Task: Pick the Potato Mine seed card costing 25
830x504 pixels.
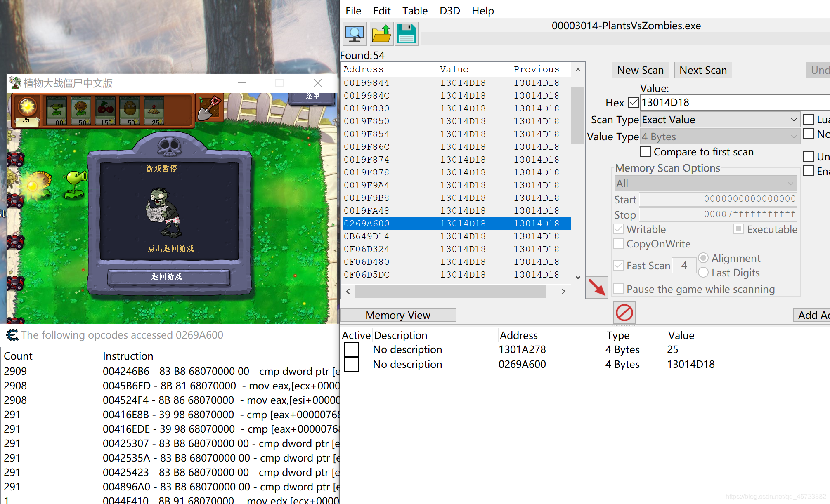Action: tap(154, 111)
